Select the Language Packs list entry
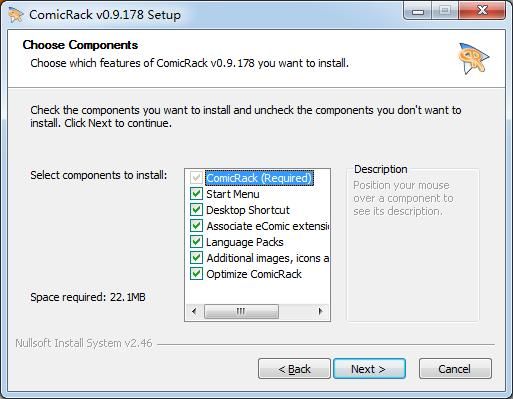 [245, 242]
